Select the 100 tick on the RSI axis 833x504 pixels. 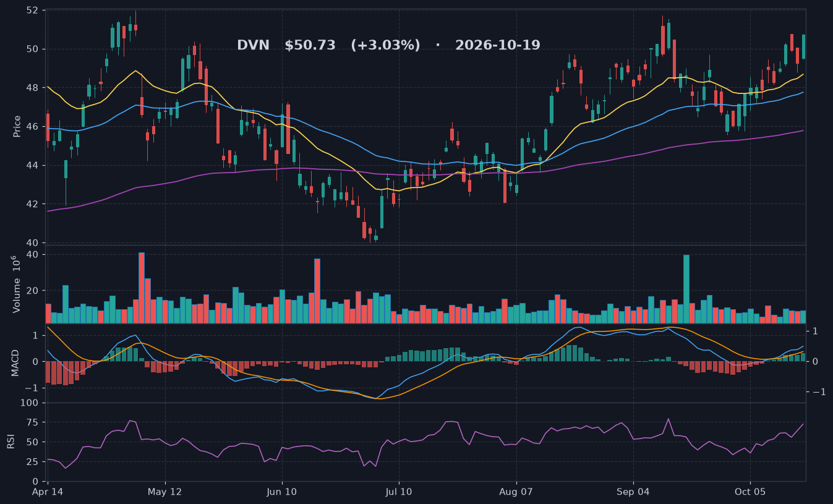(30, 403)
